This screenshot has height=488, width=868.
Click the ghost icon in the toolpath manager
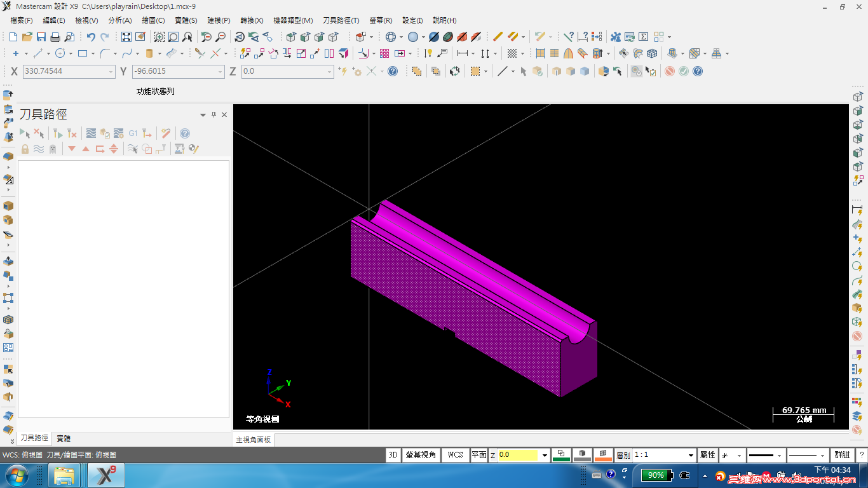[53, 149]
